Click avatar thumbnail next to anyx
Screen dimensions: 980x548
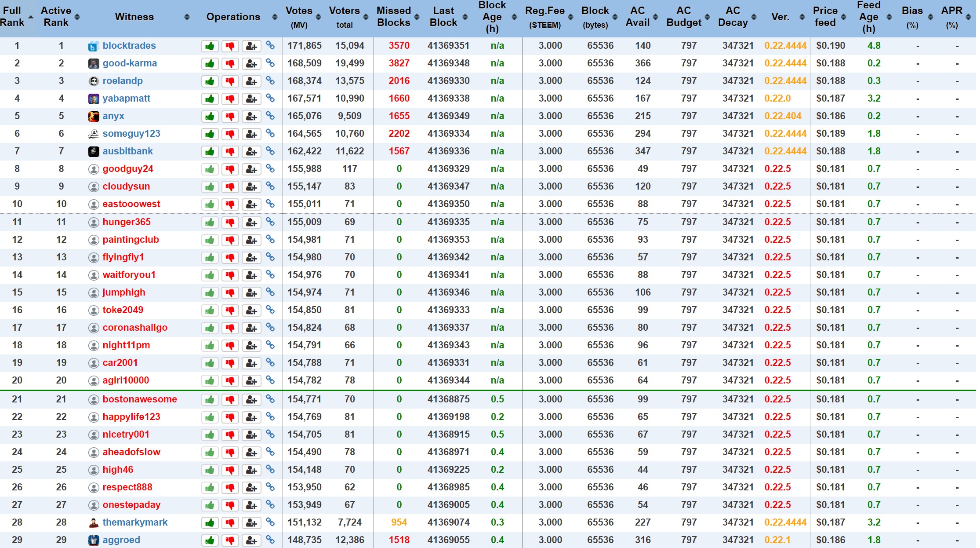tap(94, 116)
